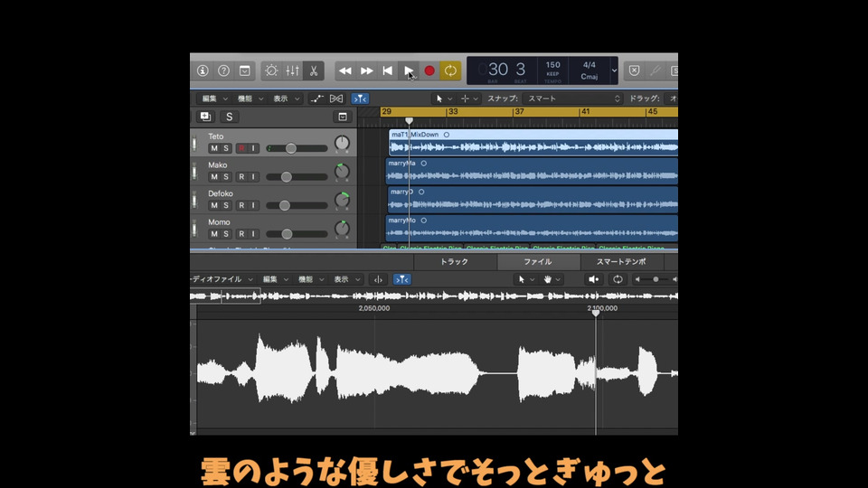The width and height of the screenshot is (868, 488).
Task: Toggle Flex bowtie button in tracks area
Action: [336, 99]
